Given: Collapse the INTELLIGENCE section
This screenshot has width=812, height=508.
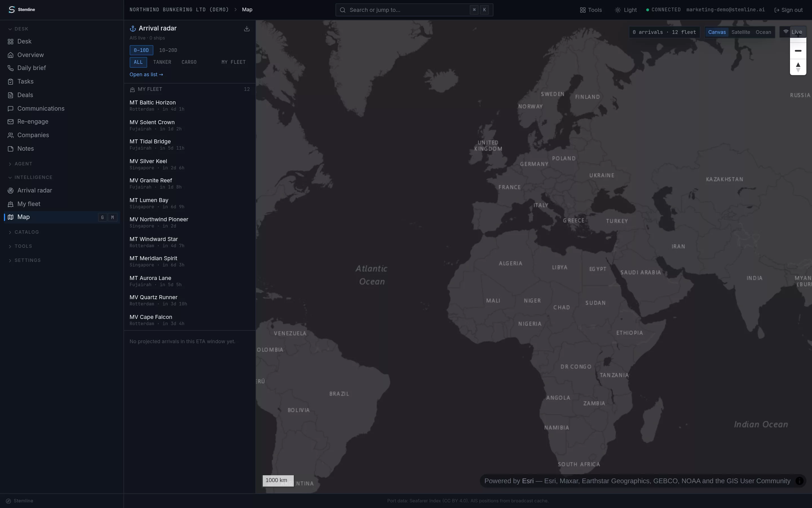Looking at the screenshot, I should coord(30,178).
